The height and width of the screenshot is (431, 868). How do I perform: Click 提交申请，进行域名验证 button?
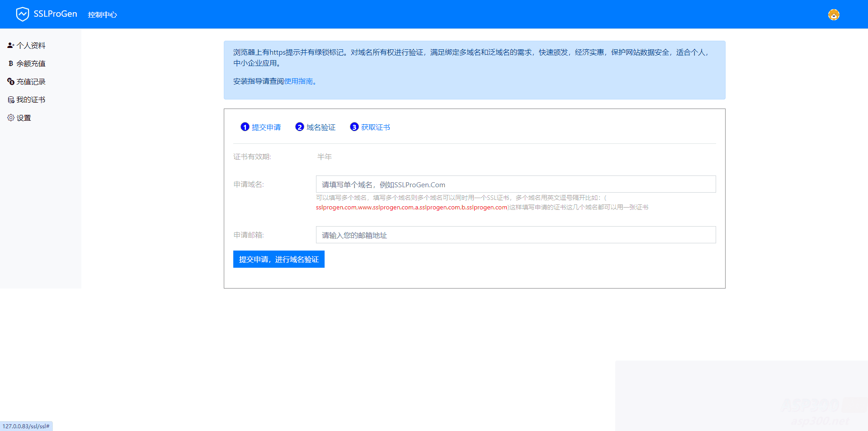(x=278, y=259)
